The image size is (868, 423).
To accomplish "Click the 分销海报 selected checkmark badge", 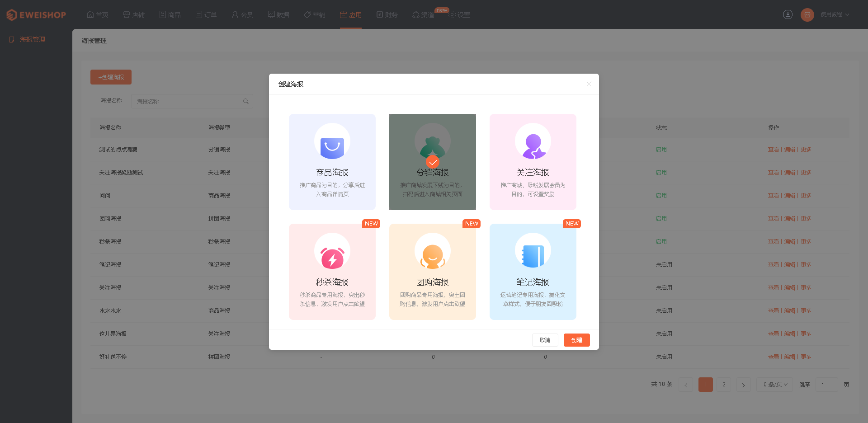I will 433,162.
